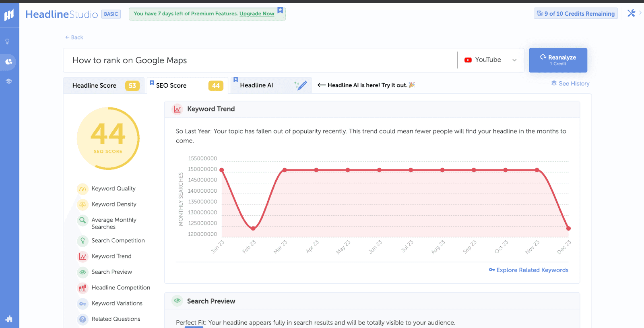Open the tools wrench icon at top right
The image size is (644, 328).
[x=631, y=13]
